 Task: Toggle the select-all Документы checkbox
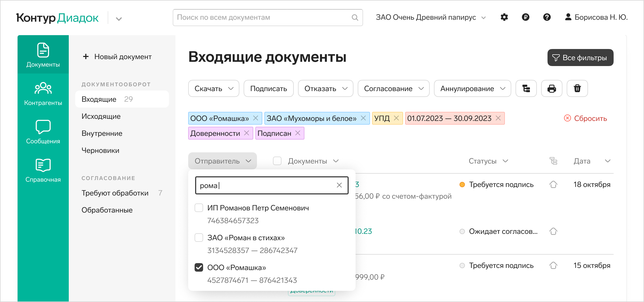277,161
